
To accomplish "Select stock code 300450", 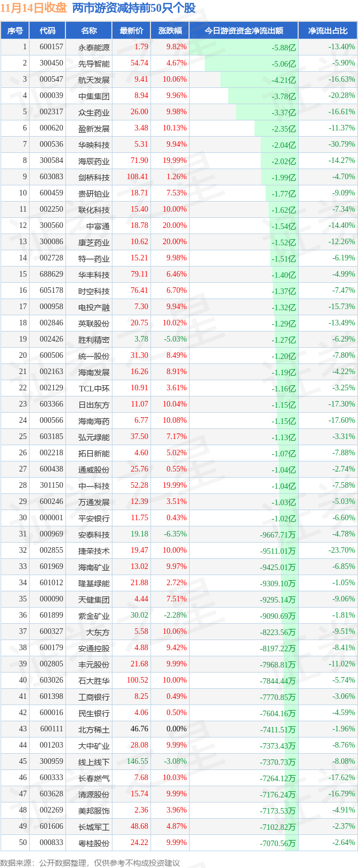I will pyautogui.click(x=51, y=63).
